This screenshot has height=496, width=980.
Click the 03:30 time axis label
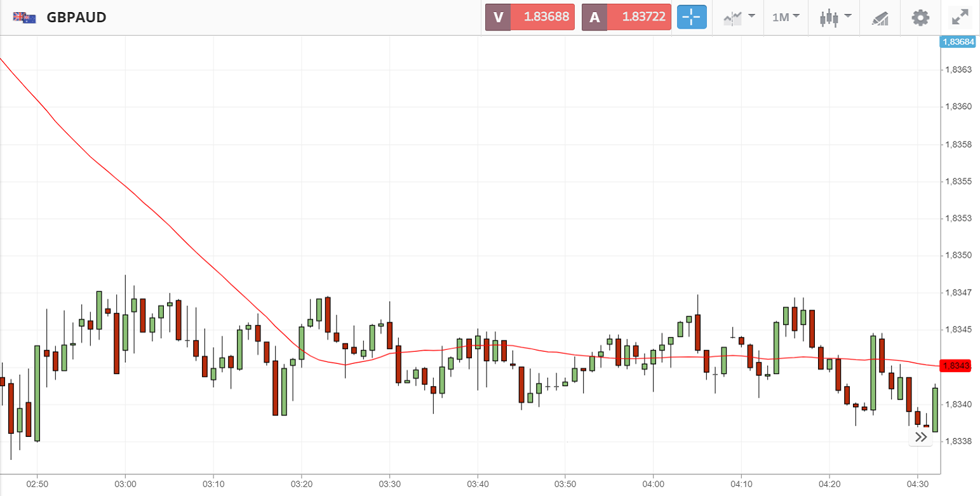(389, 483)
